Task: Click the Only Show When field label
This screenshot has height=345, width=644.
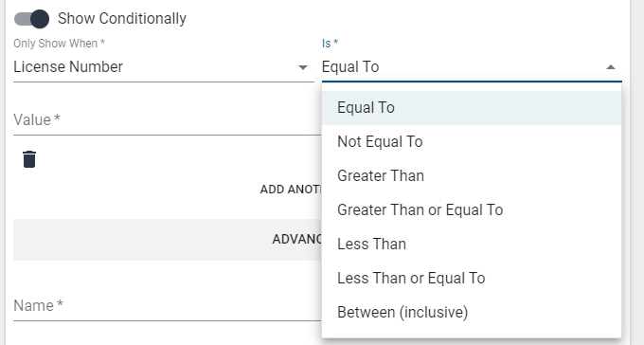Action: [x=59, y=44]
